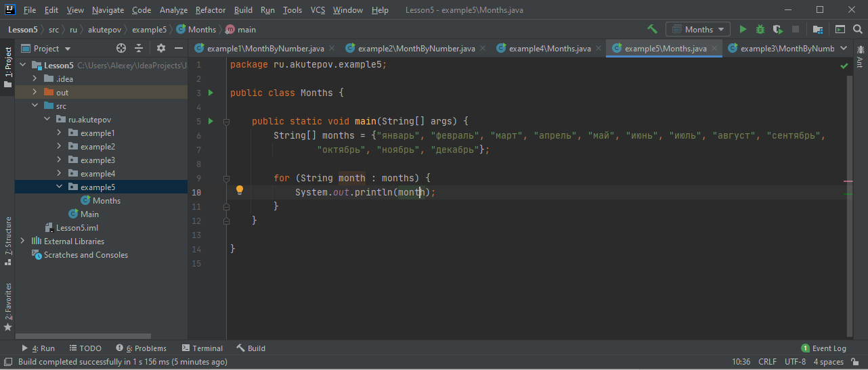Open the Run Anything icon
The width and height of the screenshot is (868, 370).
[840, 29]
